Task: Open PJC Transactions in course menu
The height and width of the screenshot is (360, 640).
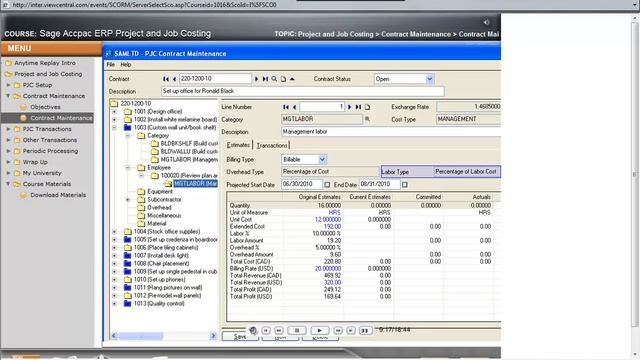Action: [47, 129]
